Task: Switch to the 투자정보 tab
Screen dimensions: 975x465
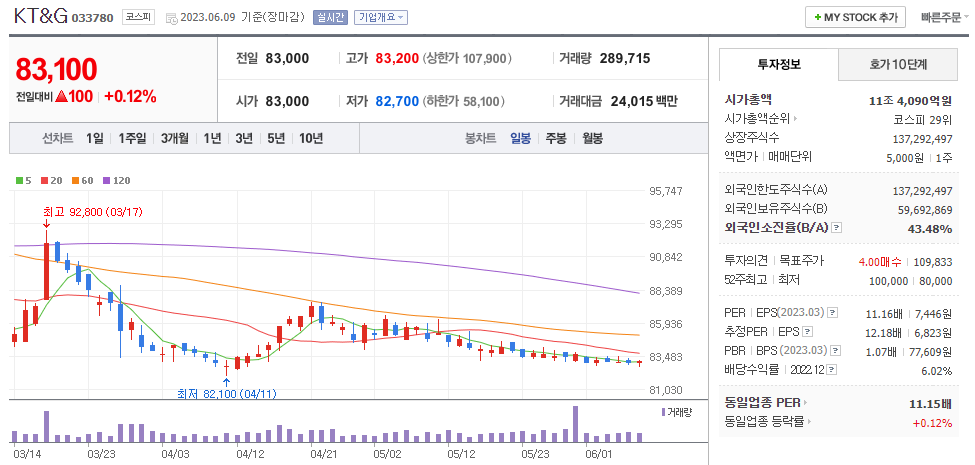Action: tap(779, 64)
